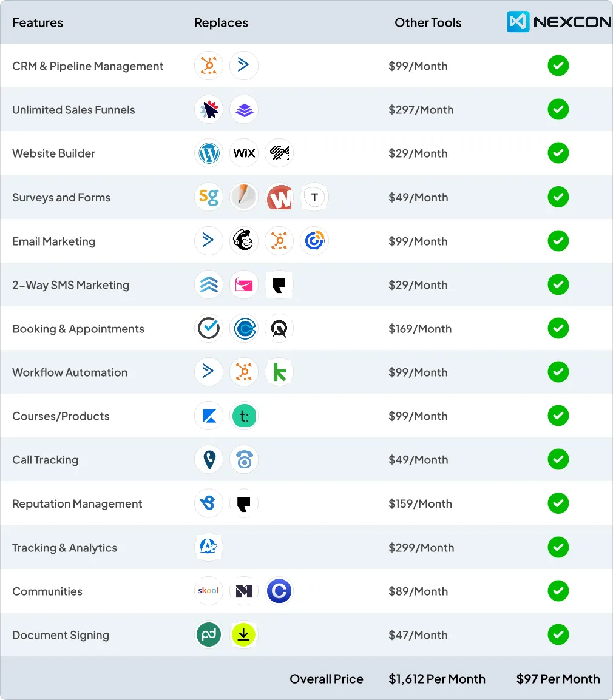Image resolution: width=613 pixels, height=700 pixels.
Task: Click the WordPress logo icon
Action: click(209, 153)
